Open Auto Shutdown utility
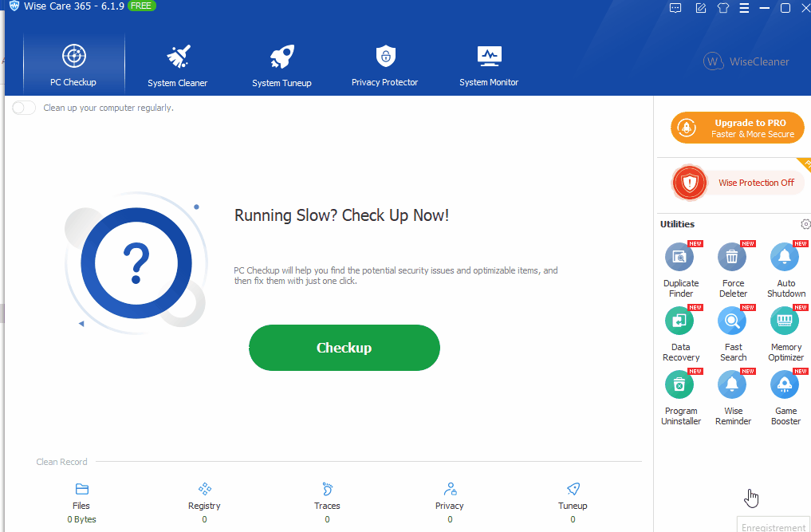The width and height of the screenshot is (811, 532). 785,270
